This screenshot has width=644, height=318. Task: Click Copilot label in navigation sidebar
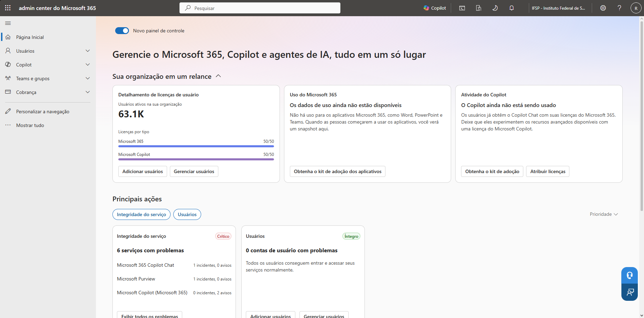[24, 65]
